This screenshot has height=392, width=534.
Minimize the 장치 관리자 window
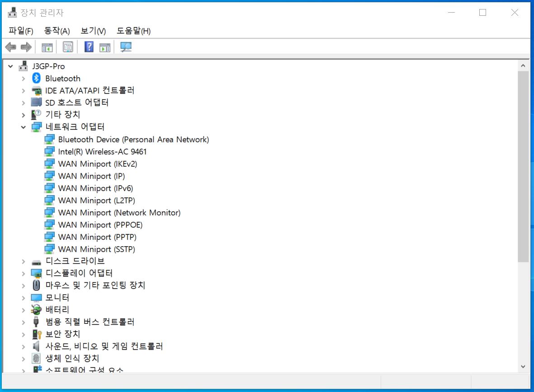[x=452, y=13]
